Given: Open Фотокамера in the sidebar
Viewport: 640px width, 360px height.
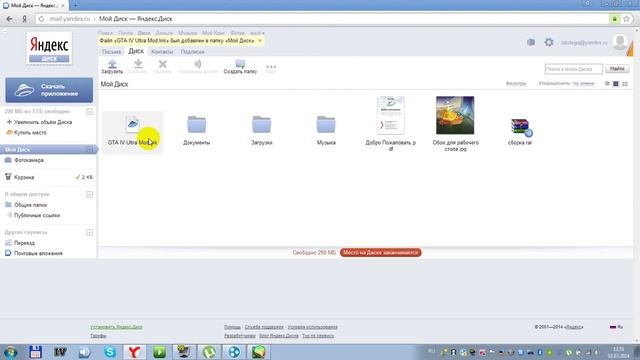Looking at the screenshot, I should (x=29, y=160).
